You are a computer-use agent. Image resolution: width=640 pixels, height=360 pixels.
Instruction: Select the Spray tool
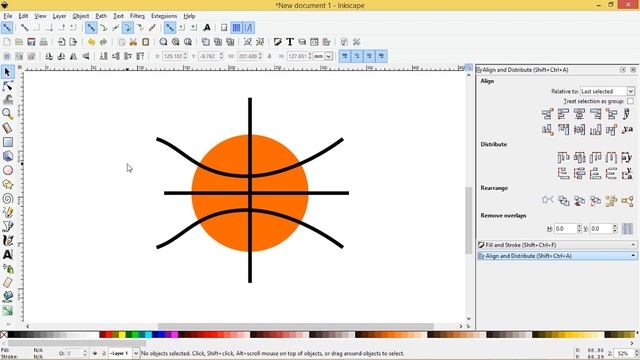(x=7, y=269)
